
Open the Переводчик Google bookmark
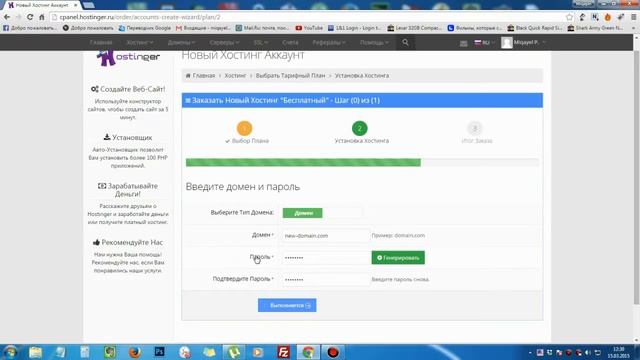[145, 28]
